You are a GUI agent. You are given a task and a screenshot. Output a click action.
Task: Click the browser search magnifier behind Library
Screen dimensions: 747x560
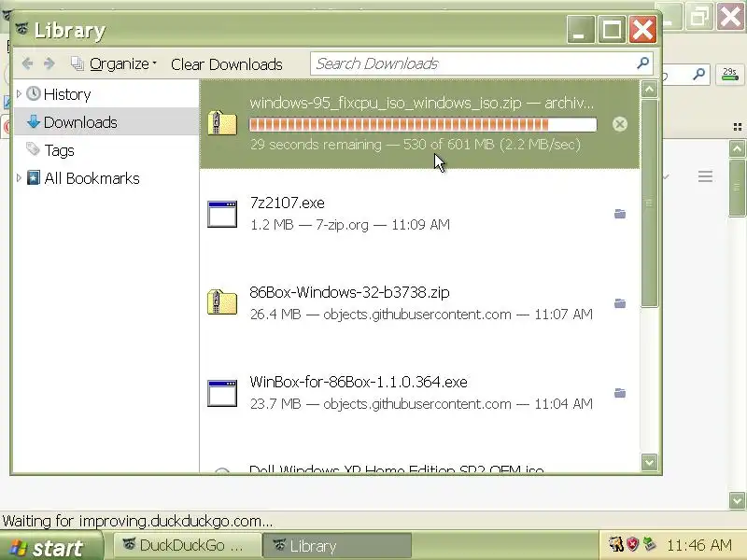698,74
